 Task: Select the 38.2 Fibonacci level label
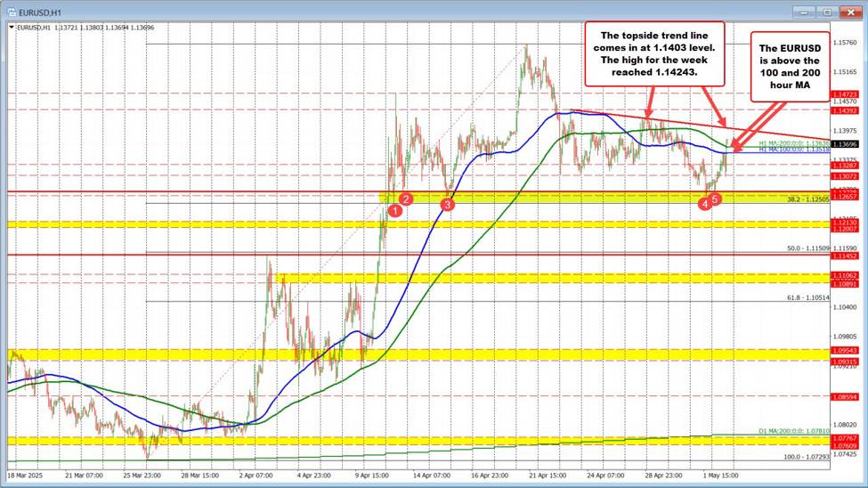[807, 199]
